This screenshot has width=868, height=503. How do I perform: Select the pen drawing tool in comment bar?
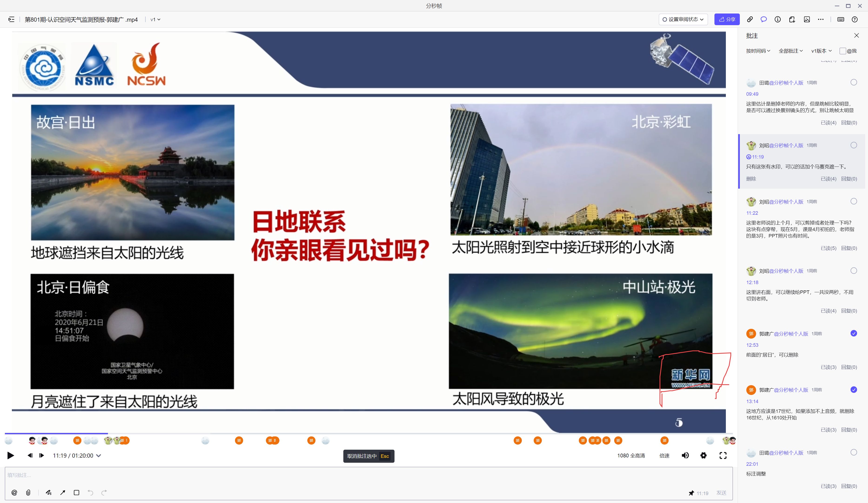[49, 493]
